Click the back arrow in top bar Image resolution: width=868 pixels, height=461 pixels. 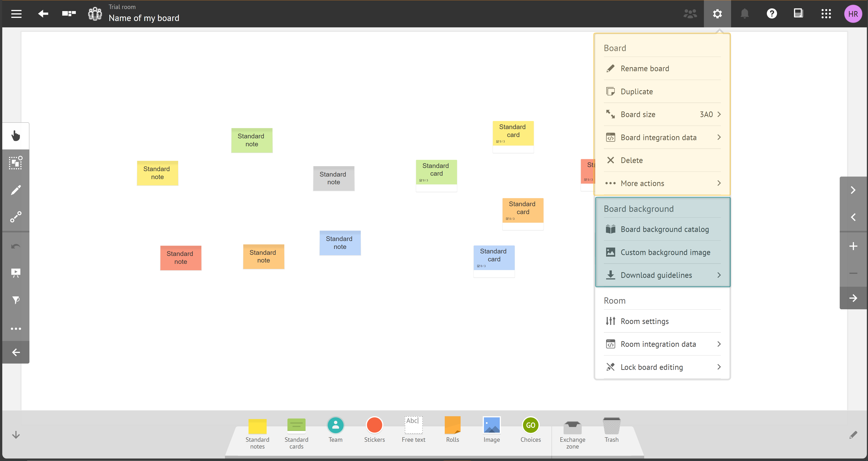click(43, 14)
